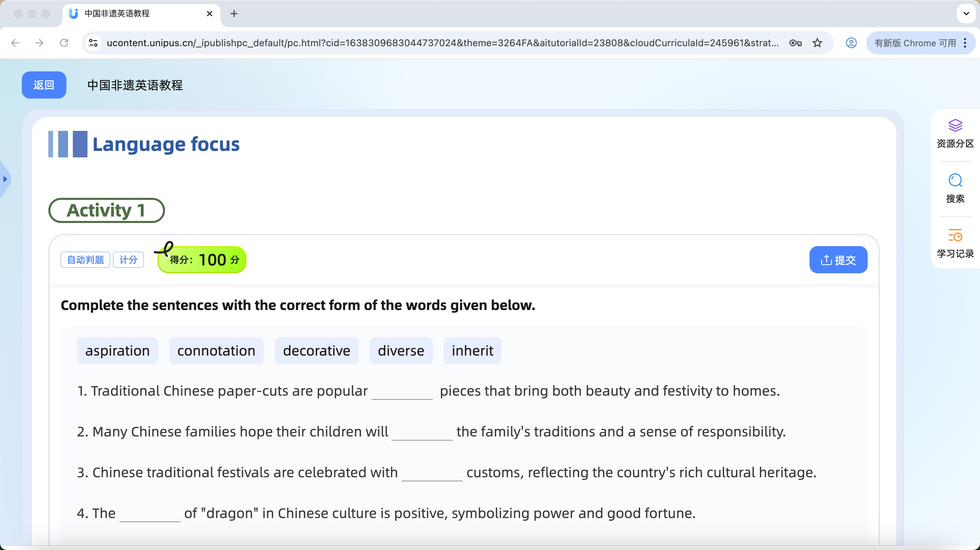View site information icon in address bar
The image size is (980, 550).
[93, 43]
